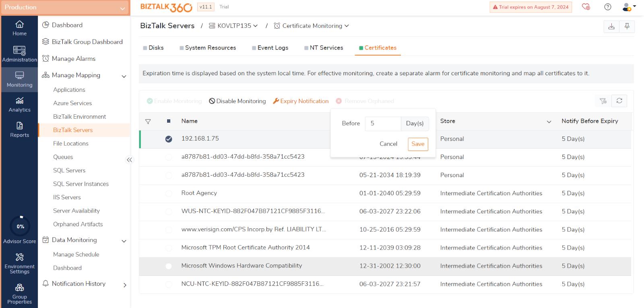Image resolution: width=644 pixels, height=308 pixels.
Task: Click the BizTalk360 logo
Action: (166, 7)
